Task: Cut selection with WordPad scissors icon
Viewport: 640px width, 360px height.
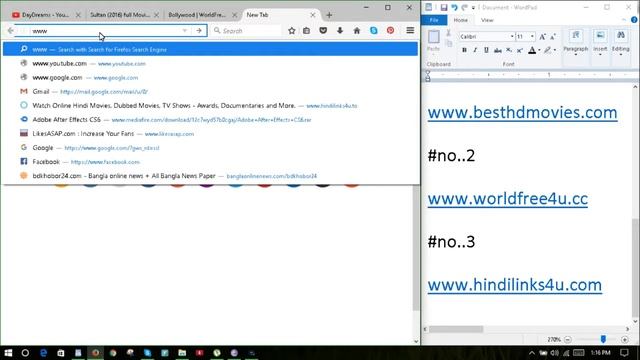Action: [449, 33]
